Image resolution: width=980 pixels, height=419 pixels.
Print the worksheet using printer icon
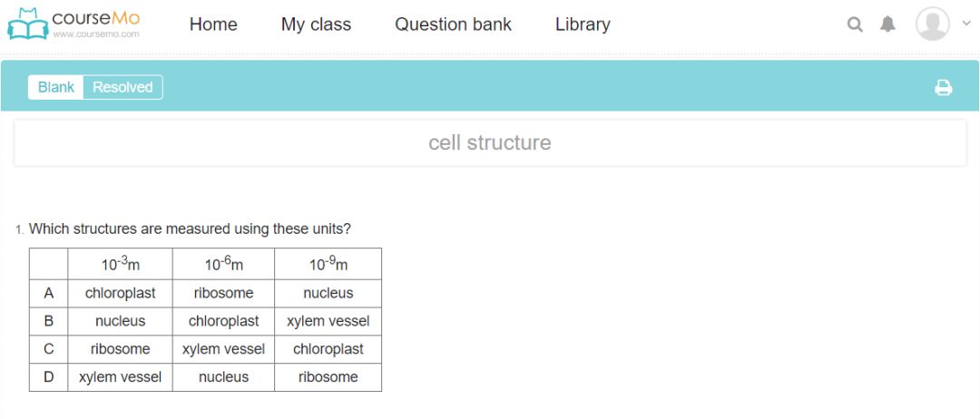[x=944, y=88]
